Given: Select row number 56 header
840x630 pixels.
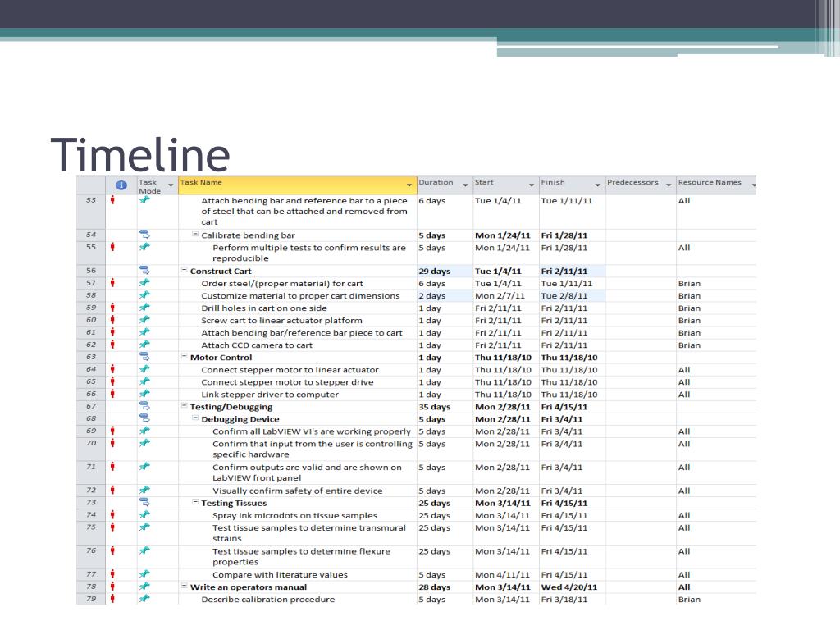Looking at the screenshot, I should pyautogui.click(x=91, y=271).
